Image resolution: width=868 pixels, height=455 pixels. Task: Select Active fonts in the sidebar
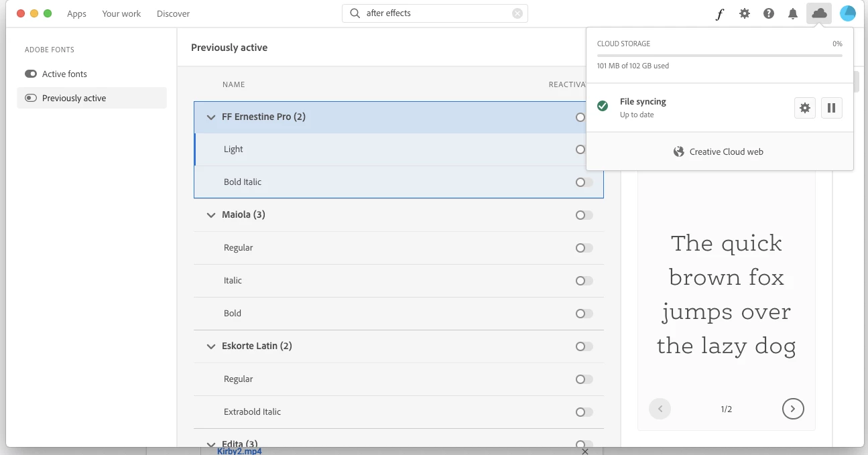tap(92, 74)
